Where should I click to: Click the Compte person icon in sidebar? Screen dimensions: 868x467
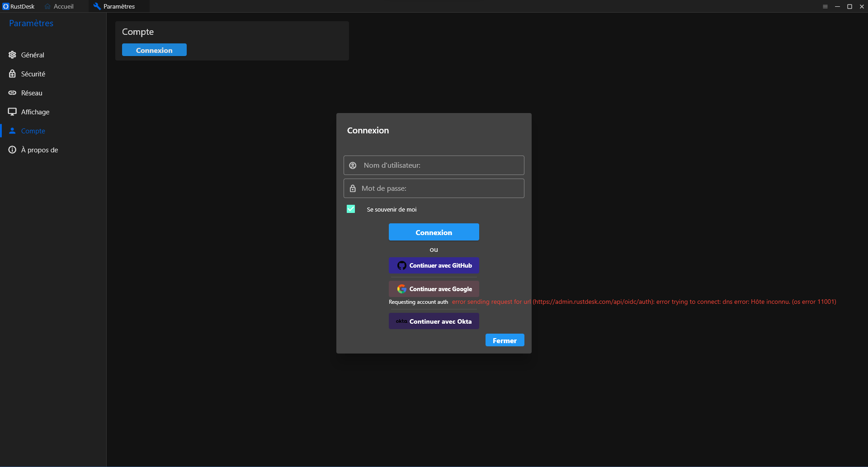pos(12,131)
